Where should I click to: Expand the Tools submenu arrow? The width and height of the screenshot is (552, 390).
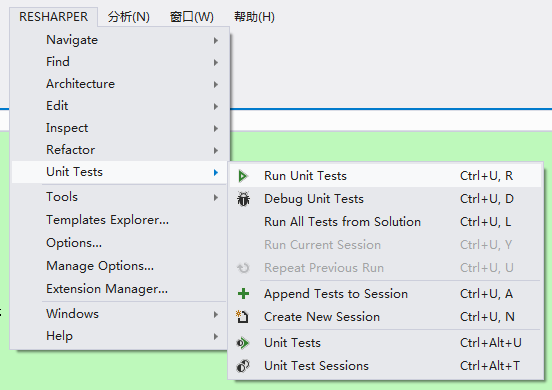216,197
